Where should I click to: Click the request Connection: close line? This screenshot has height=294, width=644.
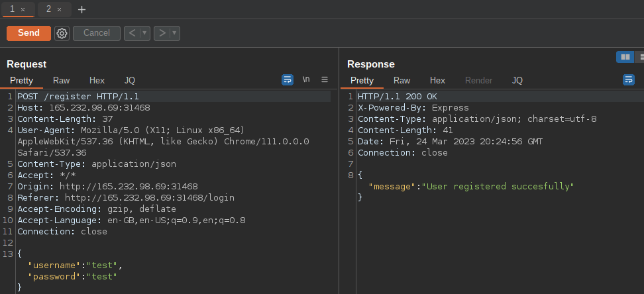click(62, 231)
